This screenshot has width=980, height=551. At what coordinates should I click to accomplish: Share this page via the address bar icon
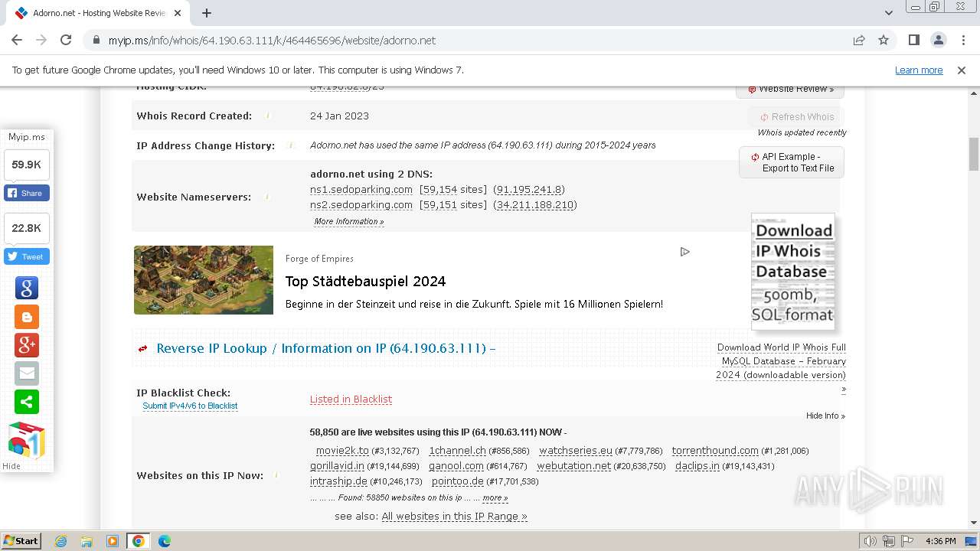pos(859,40)
